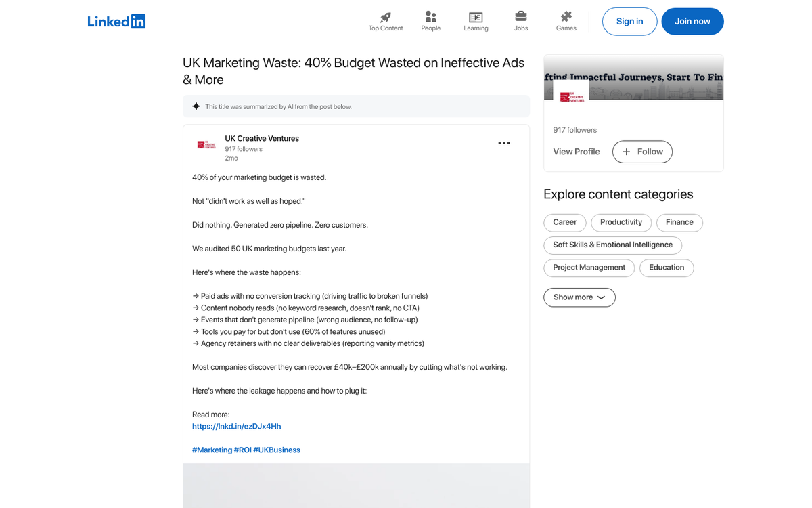
Task: Click the LinkedIn logo
Action: point(116,22)
